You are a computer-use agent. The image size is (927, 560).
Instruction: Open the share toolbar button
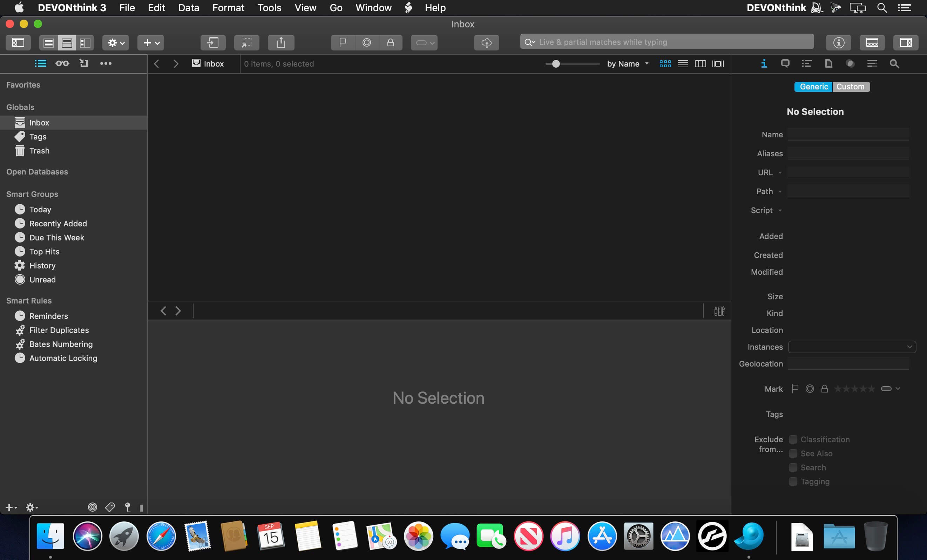(281, 42)
